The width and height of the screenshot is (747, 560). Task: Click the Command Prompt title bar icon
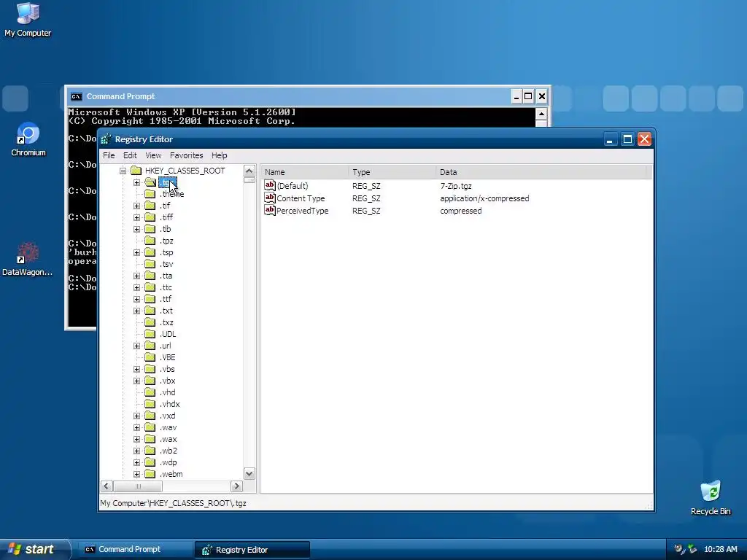point(76,96)
